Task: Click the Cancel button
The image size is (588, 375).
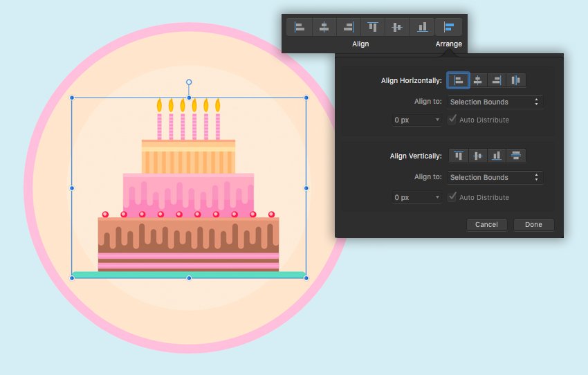Action: 487,225
